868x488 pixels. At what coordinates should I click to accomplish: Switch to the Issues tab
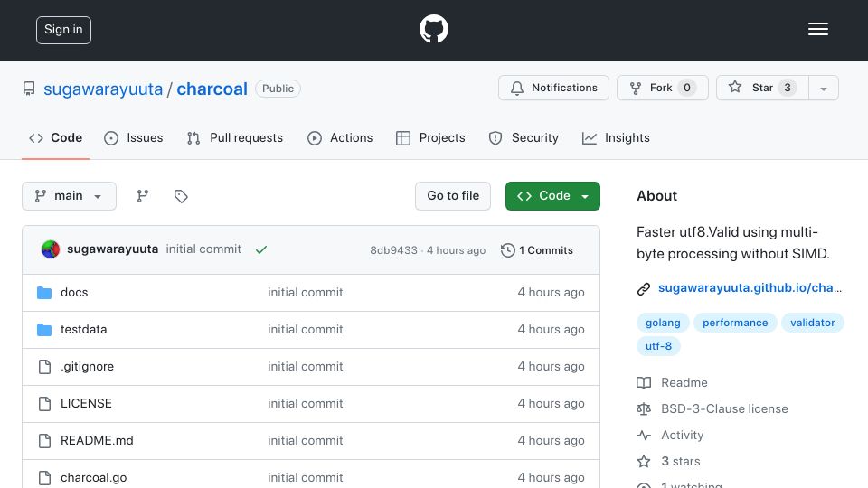click(x=134, y=137)
